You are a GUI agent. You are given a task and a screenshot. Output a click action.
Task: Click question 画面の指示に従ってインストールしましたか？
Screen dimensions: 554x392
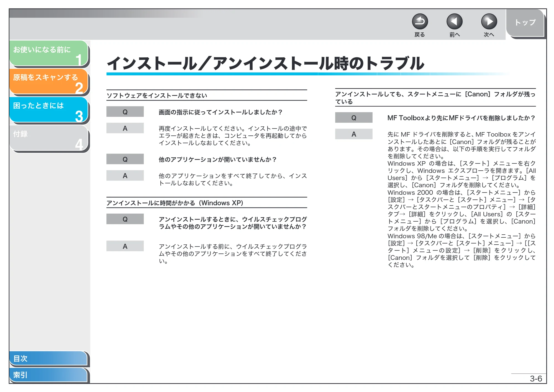[x=220, y=112]
